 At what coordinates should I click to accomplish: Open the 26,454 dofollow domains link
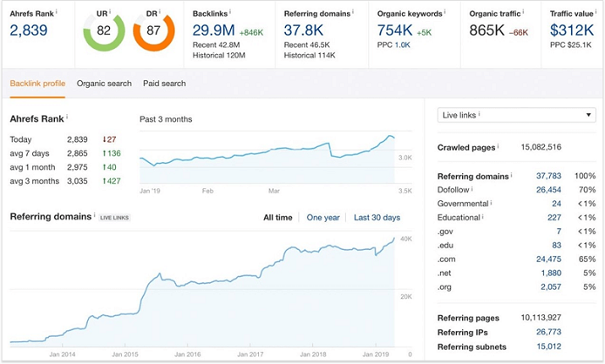547,190
